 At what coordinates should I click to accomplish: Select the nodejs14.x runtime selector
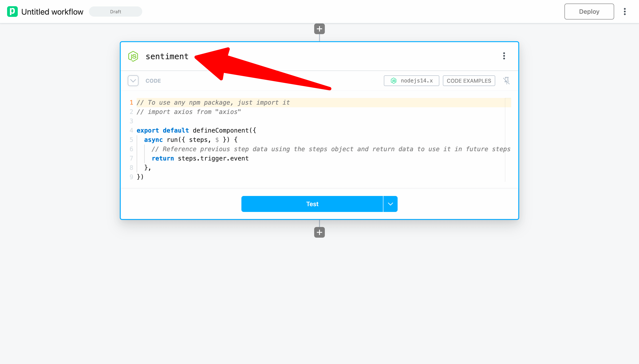(412, 81)
